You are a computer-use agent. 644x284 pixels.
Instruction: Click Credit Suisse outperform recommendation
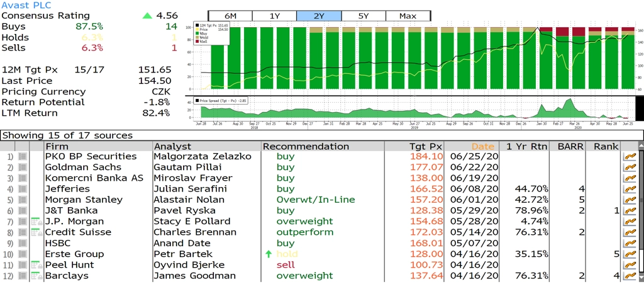[x=305, y=232]
